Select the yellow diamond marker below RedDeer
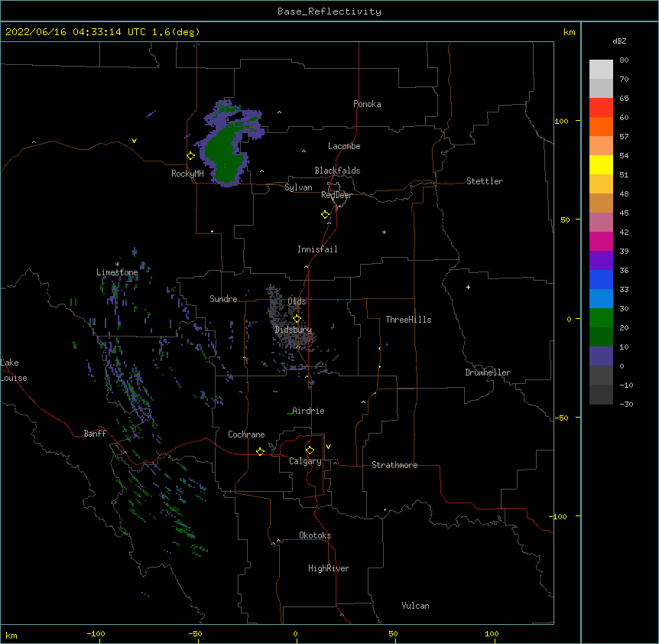The image size is (659, 644). coord(325,215)
